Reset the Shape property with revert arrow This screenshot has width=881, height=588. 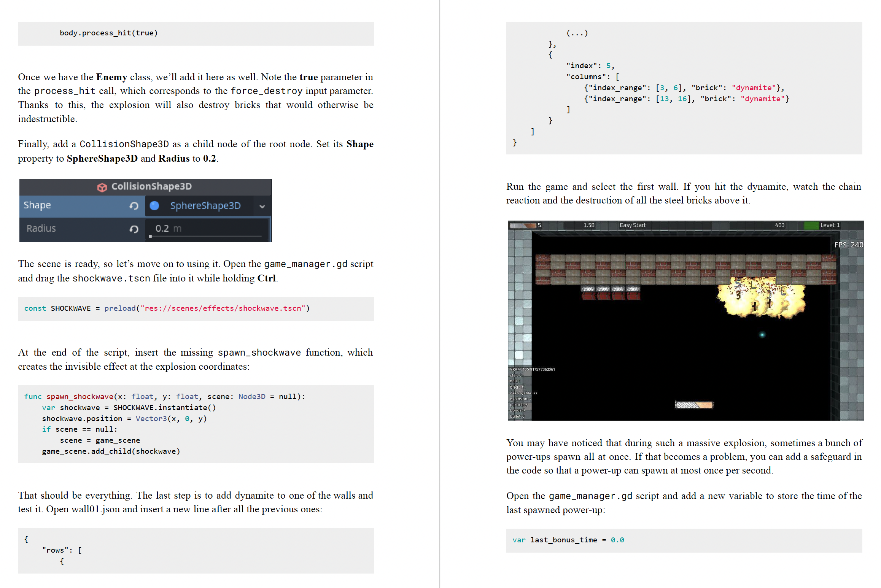point(134,206)
